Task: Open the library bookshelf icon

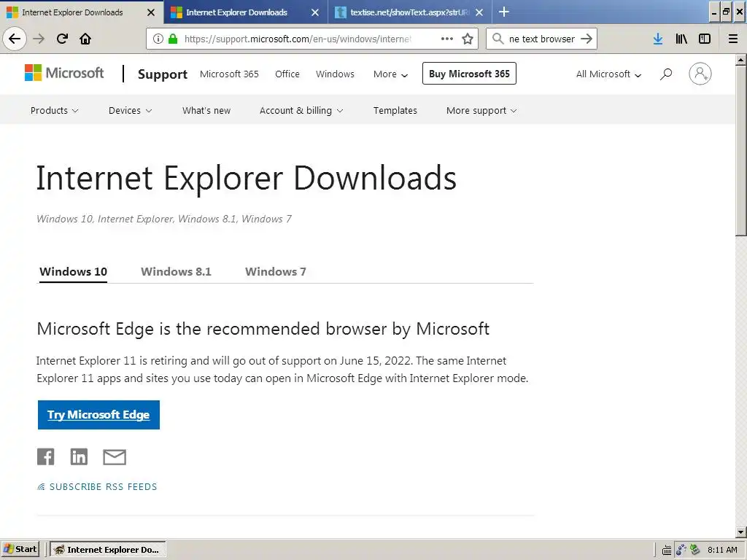Action: point(681,39)
